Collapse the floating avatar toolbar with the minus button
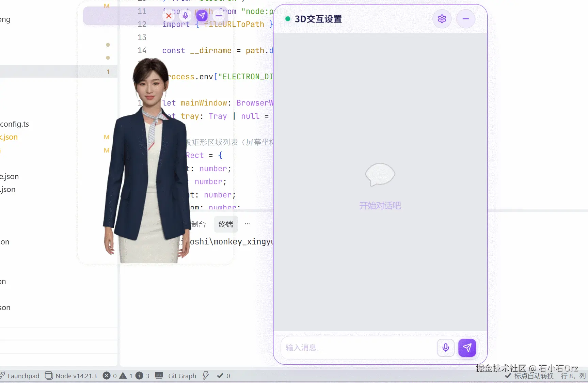Image resolution: width=588 pixels, height=383 pixels. pyautogui.click(x=219, y=16)
